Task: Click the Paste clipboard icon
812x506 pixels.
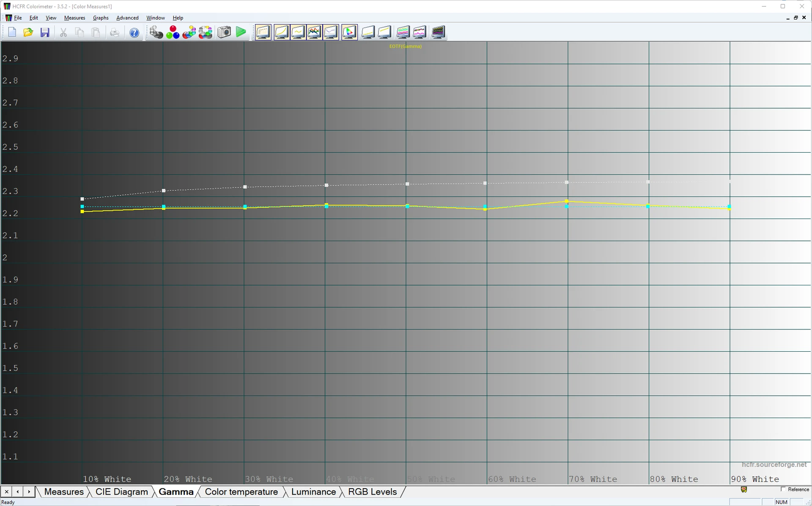Action: pos(96,33)
